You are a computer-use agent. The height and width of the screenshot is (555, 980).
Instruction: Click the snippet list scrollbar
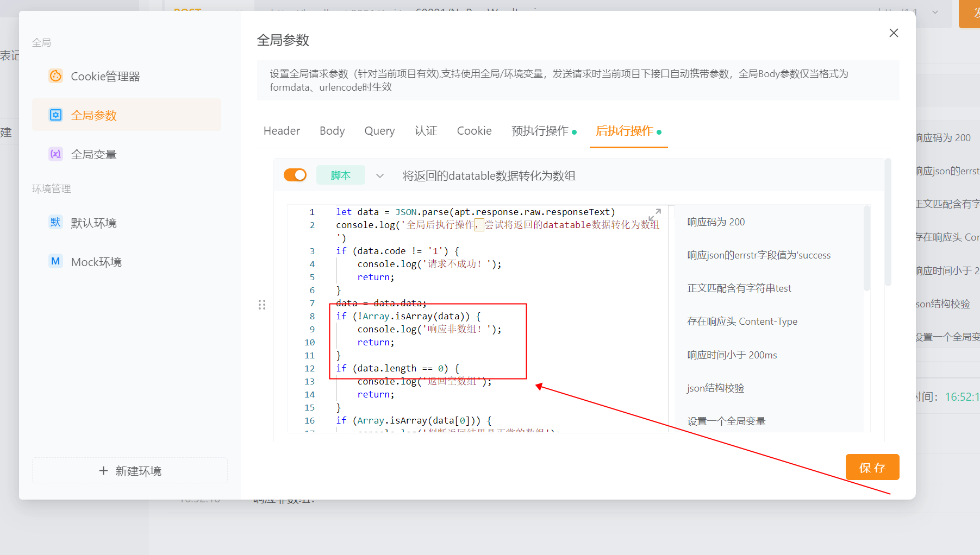[867, 248]
